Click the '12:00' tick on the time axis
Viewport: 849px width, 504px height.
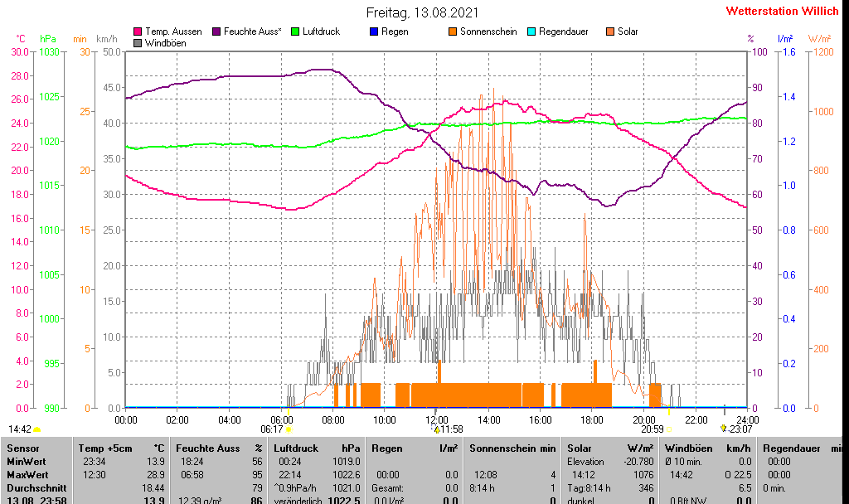tap(436, 420)
